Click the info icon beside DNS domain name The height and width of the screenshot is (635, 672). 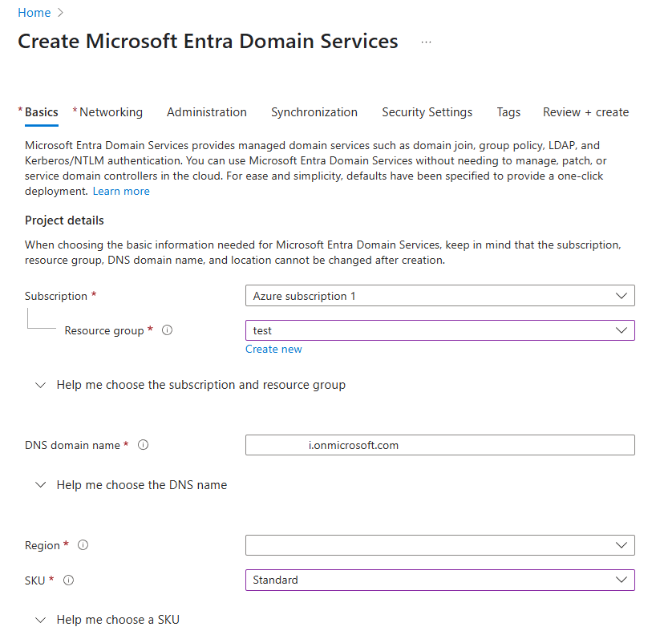pos(143,444)
